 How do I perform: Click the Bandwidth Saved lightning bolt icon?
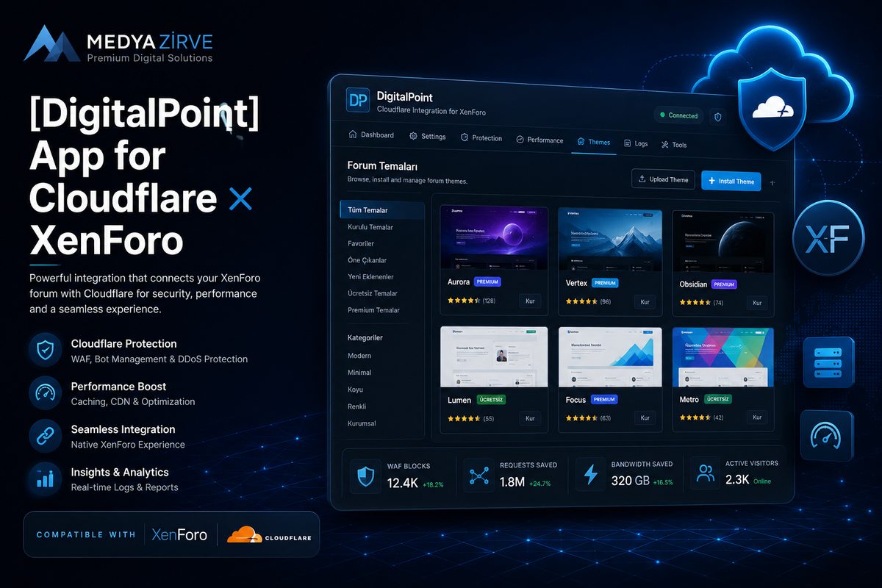(590, 475)
